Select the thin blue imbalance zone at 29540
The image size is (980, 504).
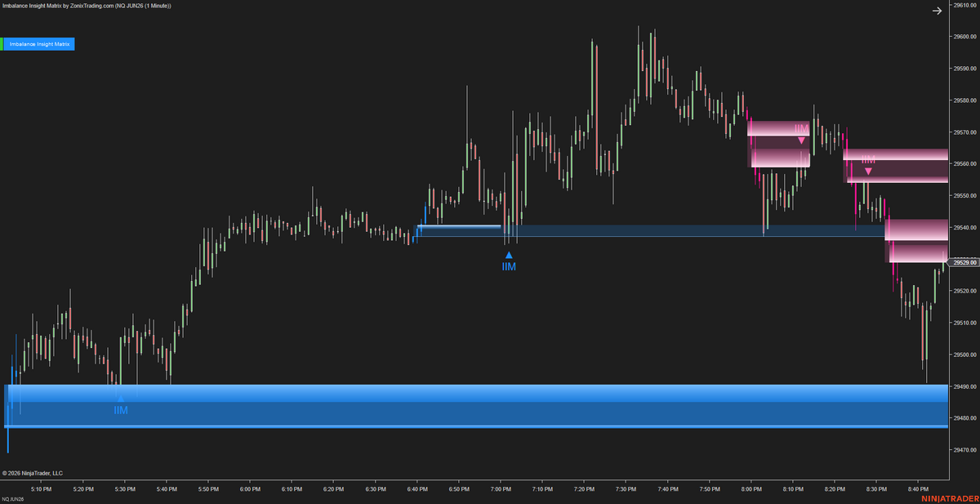click(x=651, y=231)
